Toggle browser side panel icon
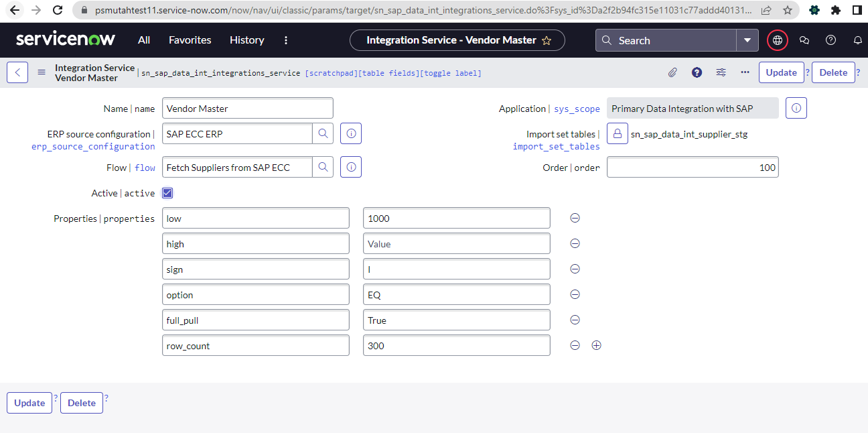 click(857, 11)
